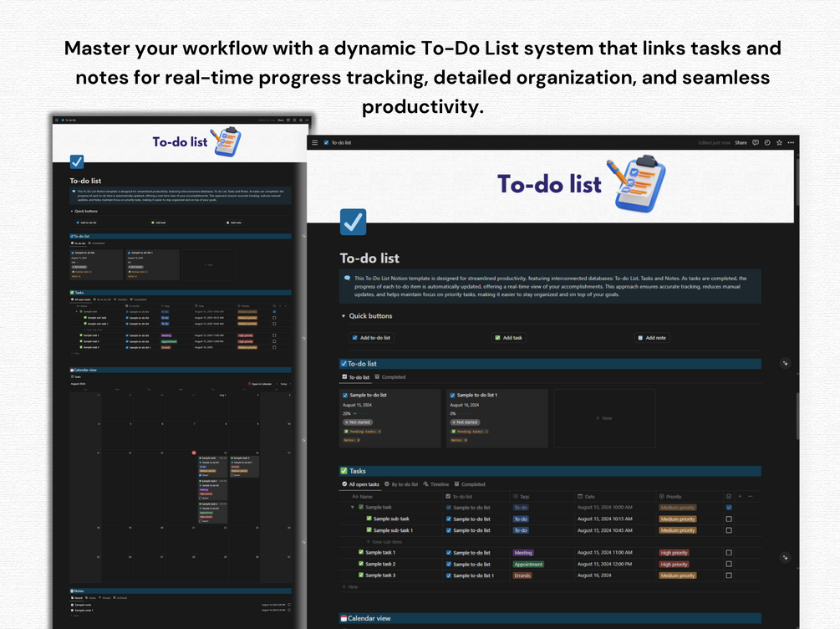Star the page as favorite in large window
The height and width of the screenshot is (629, 840).
(779, 143)
